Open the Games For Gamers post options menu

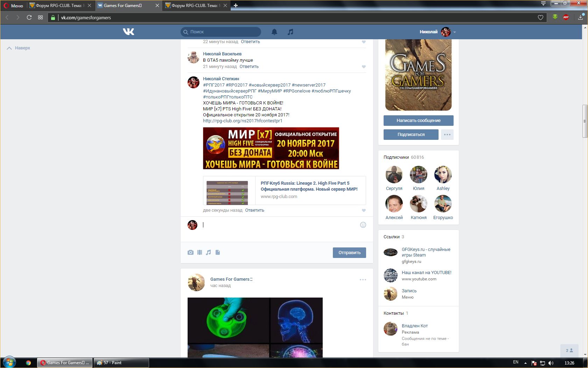363,280
